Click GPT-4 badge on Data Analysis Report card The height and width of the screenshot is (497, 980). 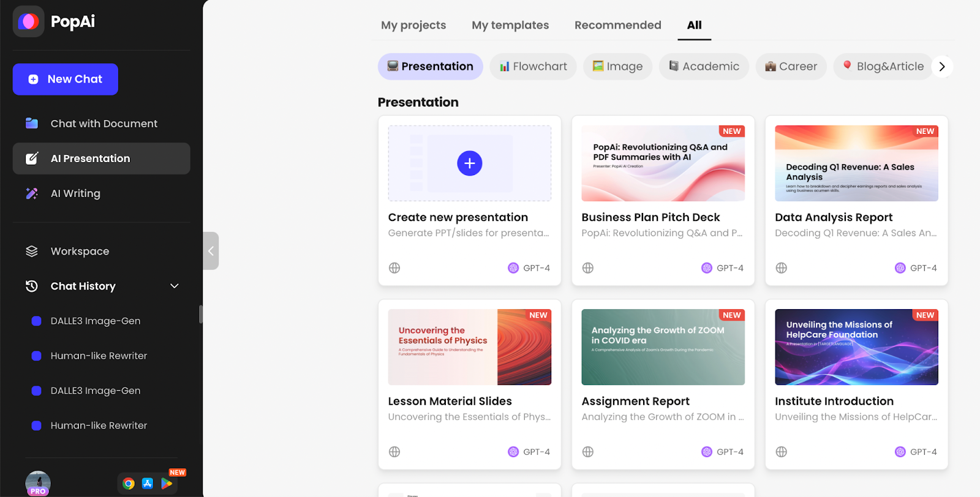(916, 268)
